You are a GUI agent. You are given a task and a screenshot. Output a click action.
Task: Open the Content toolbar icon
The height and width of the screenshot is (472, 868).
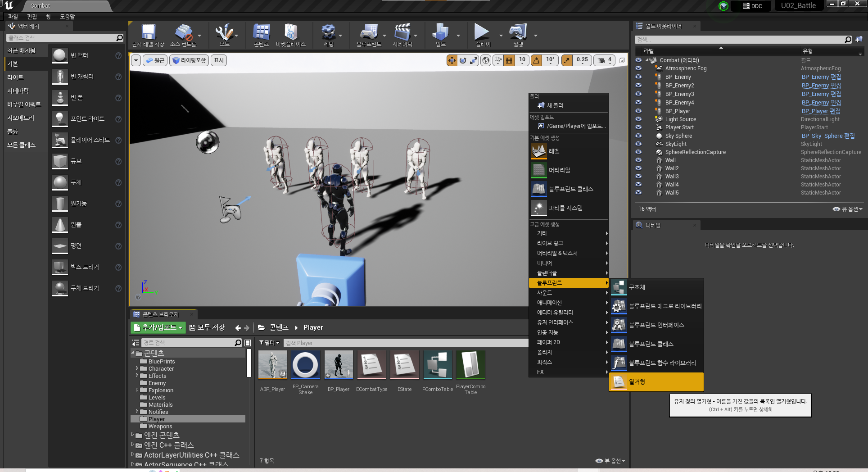[x=261, y=32]
